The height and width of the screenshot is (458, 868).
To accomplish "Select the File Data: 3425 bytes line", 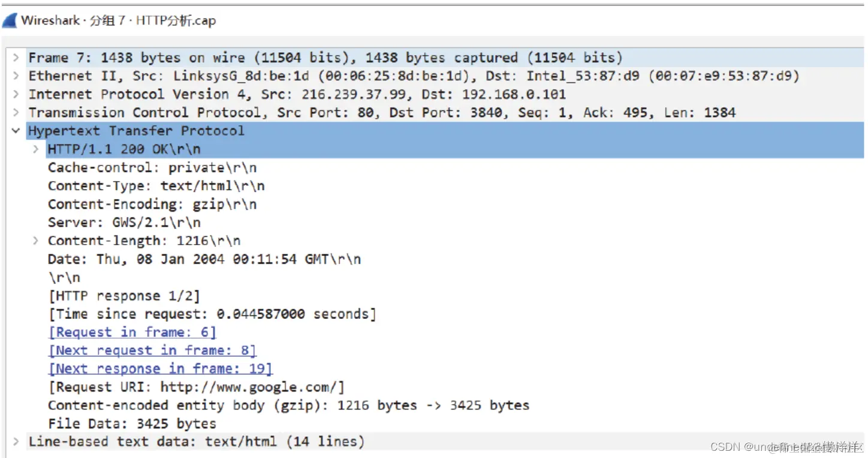I will [132, 423].
